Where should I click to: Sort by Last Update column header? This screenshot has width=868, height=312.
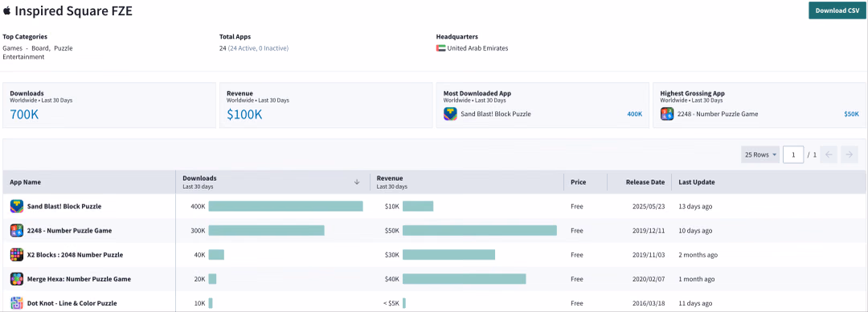696,182
